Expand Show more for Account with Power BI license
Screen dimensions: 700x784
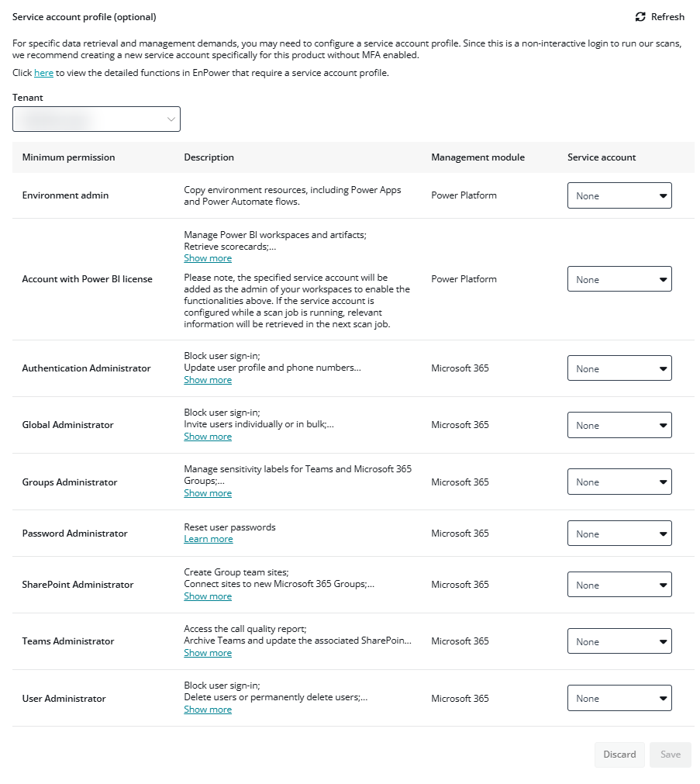(207, 257)
